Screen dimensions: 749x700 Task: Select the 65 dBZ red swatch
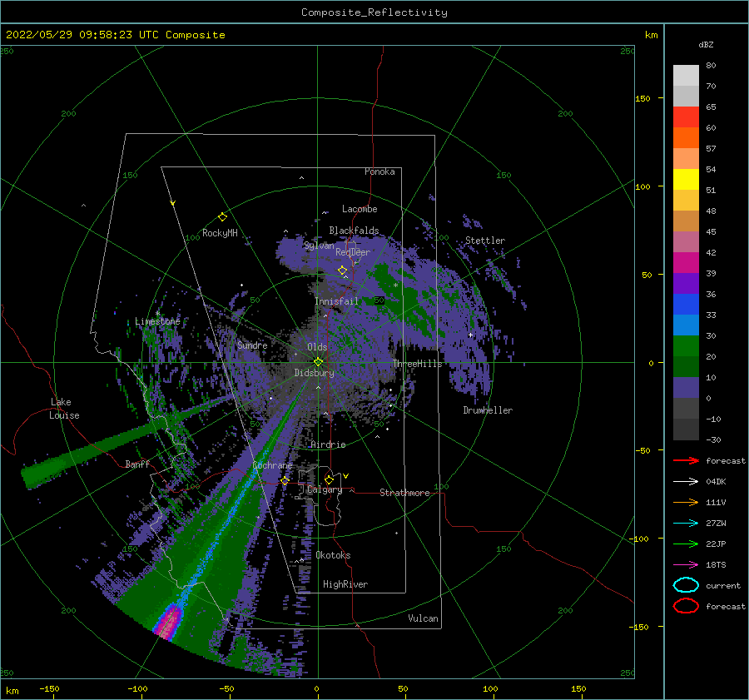686,117
